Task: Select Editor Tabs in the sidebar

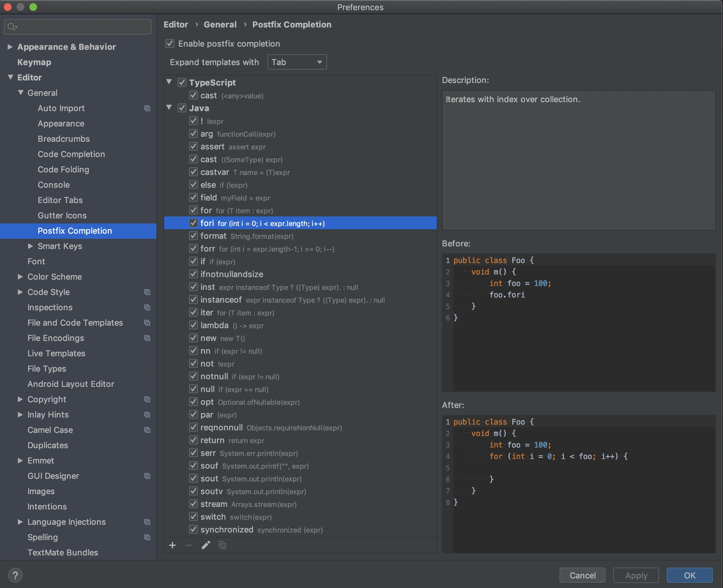Action: coord(60,200)
